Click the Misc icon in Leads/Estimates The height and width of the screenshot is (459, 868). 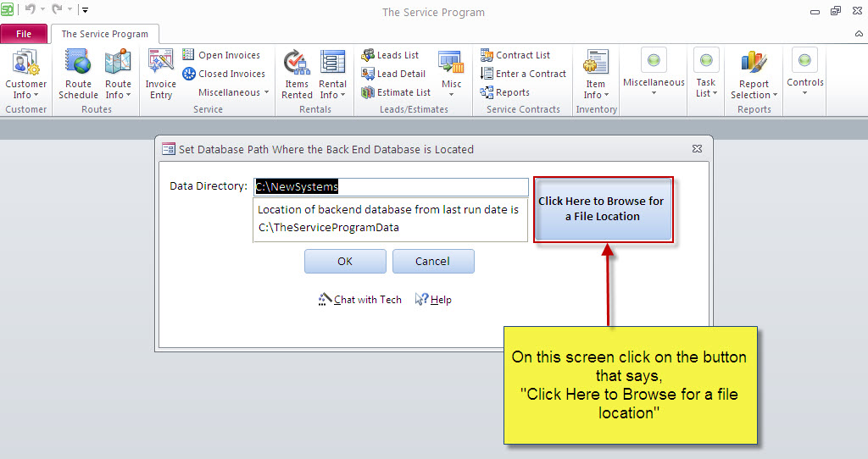451,62
